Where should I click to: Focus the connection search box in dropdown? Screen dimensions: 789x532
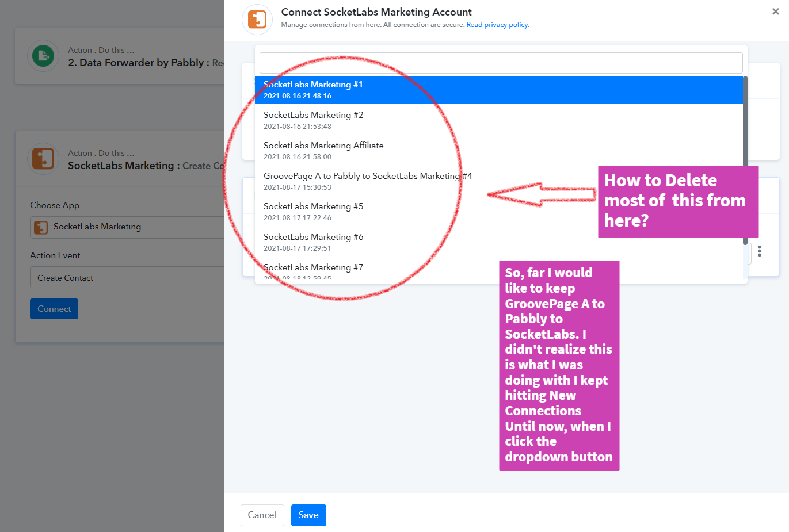click(501, 63)
